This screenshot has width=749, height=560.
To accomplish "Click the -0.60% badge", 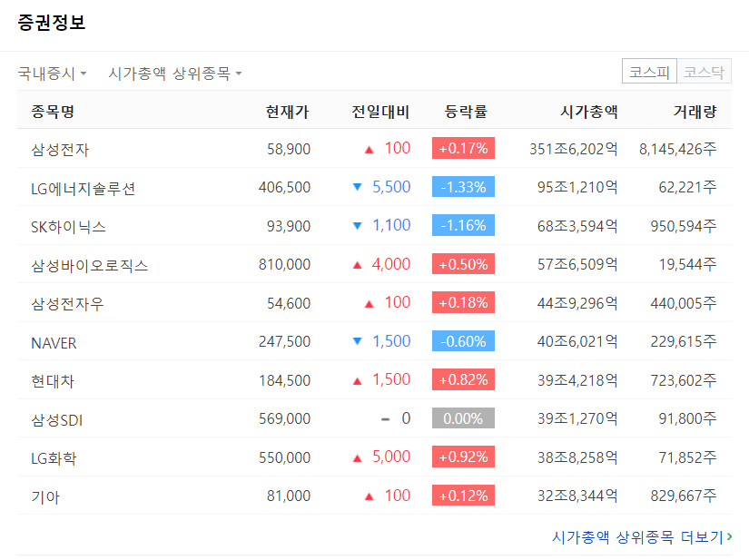I will pos(463,341).
